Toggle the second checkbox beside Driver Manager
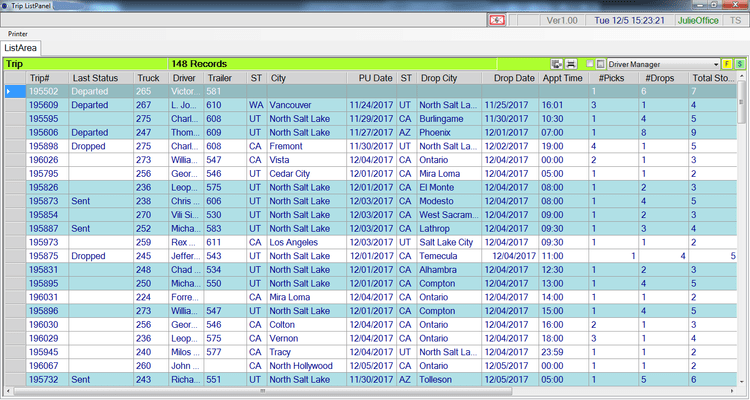Viewport: 750px width, 400px height. tap(600, 63)
